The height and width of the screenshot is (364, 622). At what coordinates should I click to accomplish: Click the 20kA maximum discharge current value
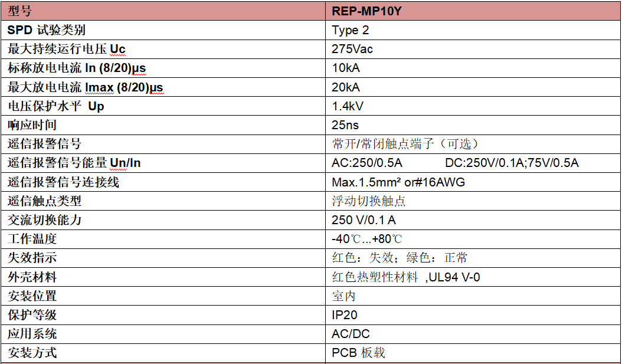tap(346, 87)
